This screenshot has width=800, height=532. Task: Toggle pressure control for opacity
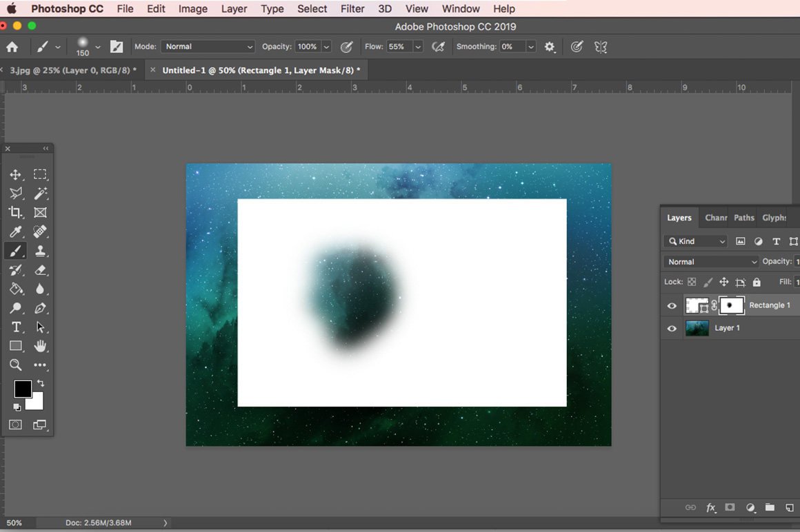346,47
